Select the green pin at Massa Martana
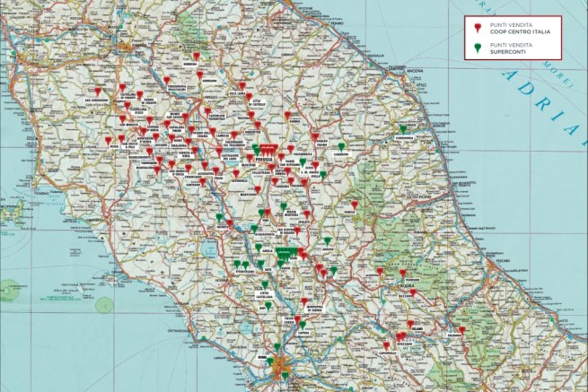588x392 pixels. click(x=284, y=206)
